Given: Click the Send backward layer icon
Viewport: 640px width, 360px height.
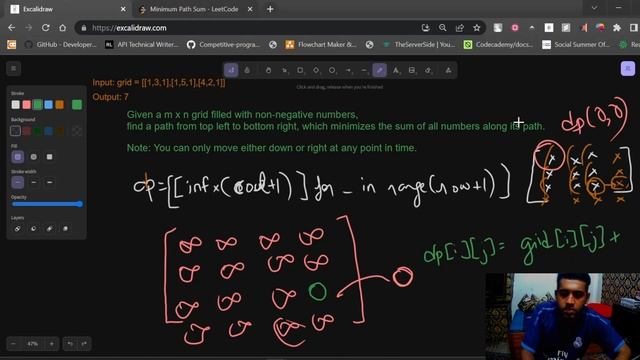Looking at the screenshot, I should 33,229.
